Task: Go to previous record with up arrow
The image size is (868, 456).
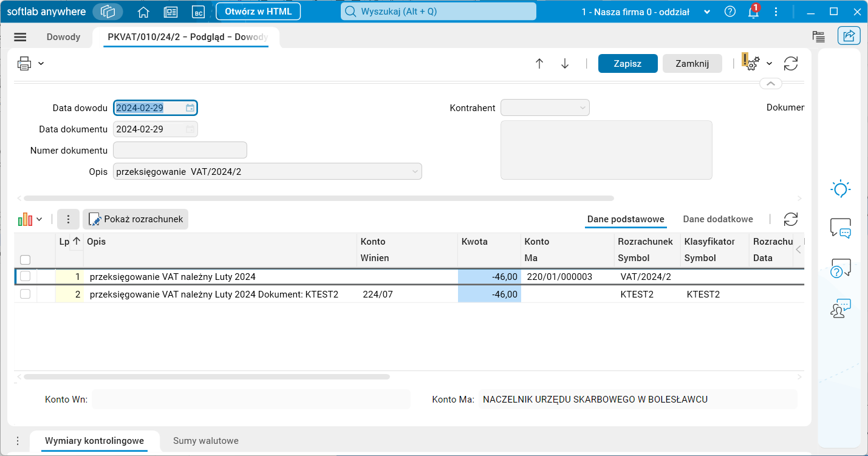Action: tap(539, 64)
